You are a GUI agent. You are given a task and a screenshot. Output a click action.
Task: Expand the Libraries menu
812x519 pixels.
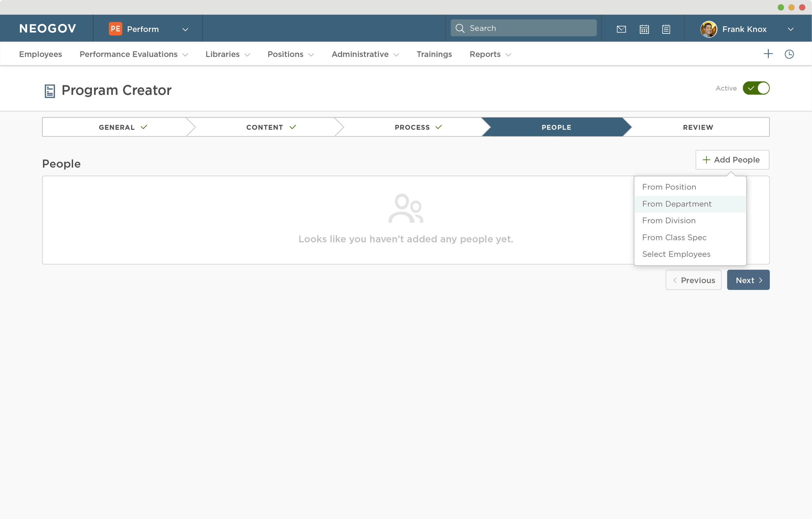point(228,54)
